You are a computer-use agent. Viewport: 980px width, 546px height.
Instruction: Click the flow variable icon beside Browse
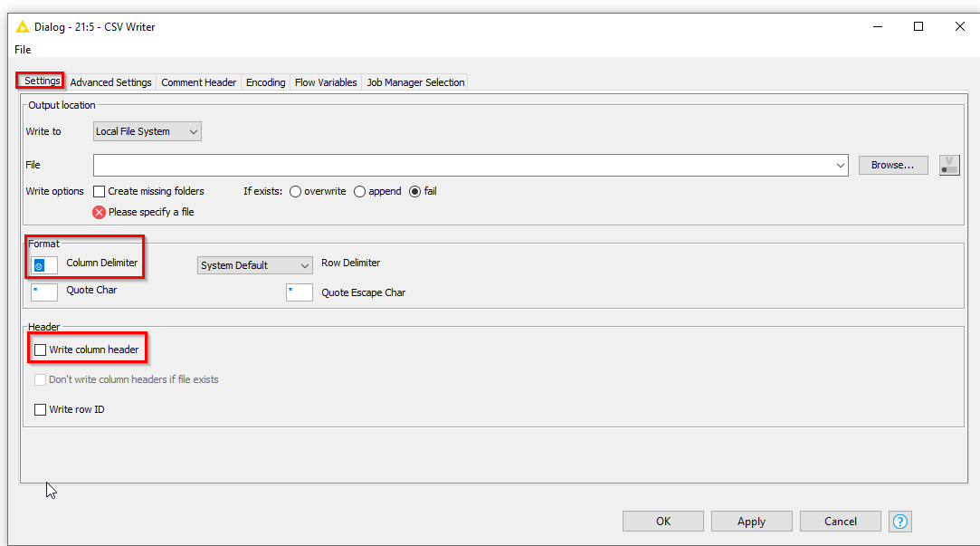(949, 165)
